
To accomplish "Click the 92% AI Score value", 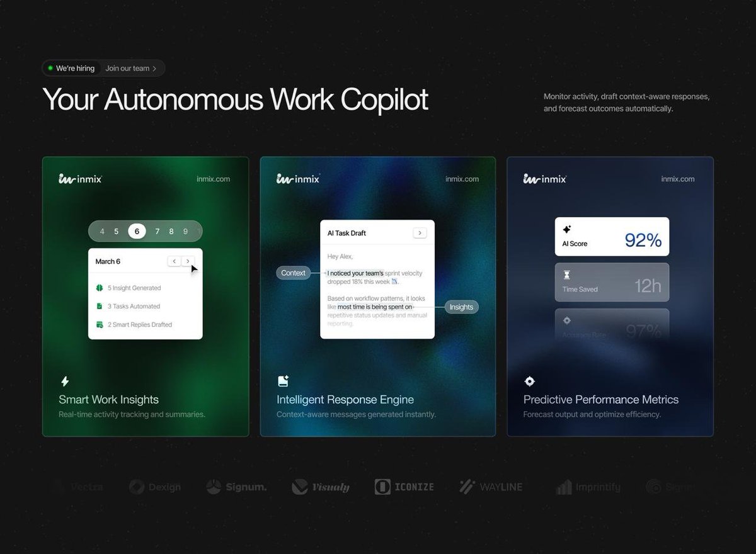I will (643, 240).
